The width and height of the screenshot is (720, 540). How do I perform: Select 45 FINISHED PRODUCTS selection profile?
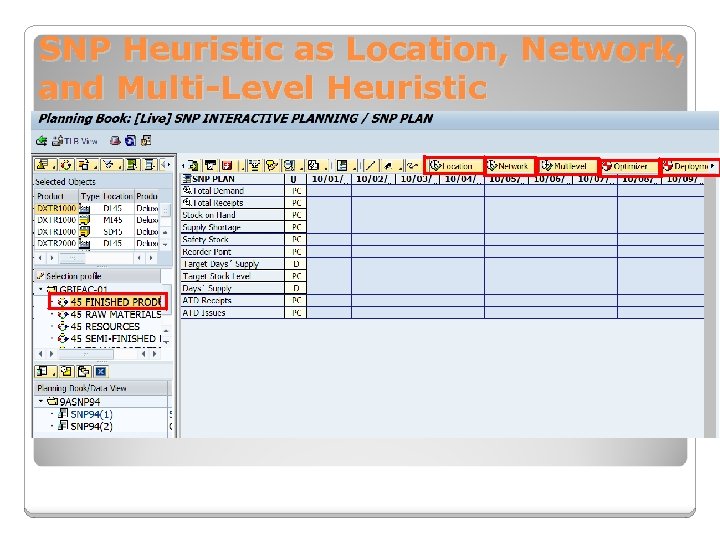(x=108, y=302)
